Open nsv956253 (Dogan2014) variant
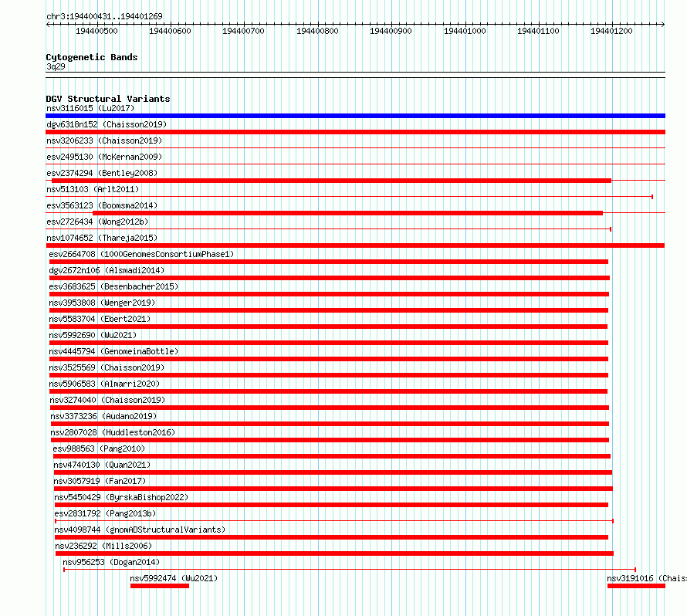This screenshot has width=687, height=616. coord(111,562)
